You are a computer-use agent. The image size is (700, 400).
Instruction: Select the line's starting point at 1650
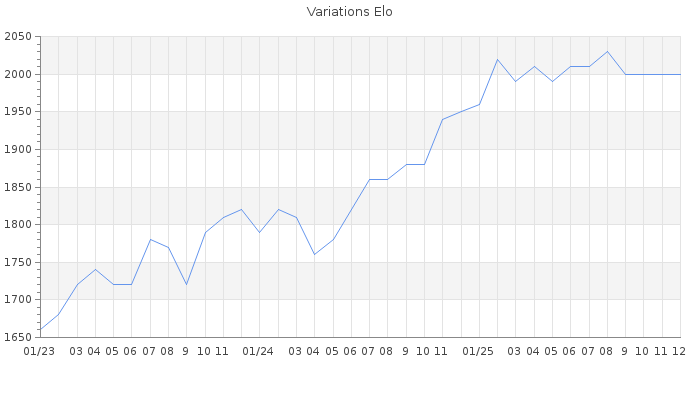pyautogui.click(x=41, y=329)
